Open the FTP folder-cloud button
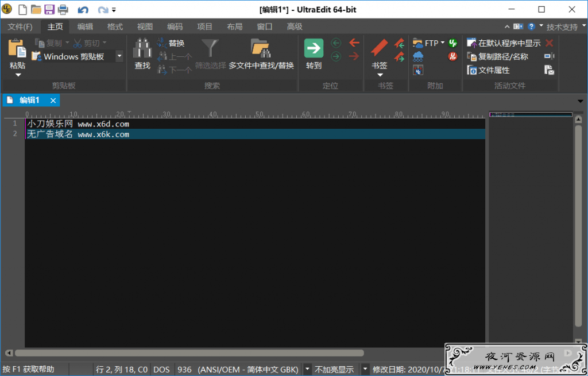Screen dimensions: 588x376 point(425,43)
